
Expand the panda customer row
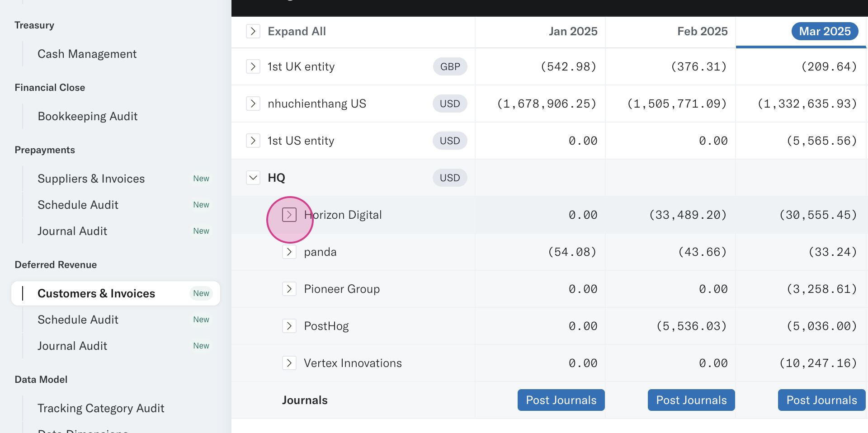[289, 252]
